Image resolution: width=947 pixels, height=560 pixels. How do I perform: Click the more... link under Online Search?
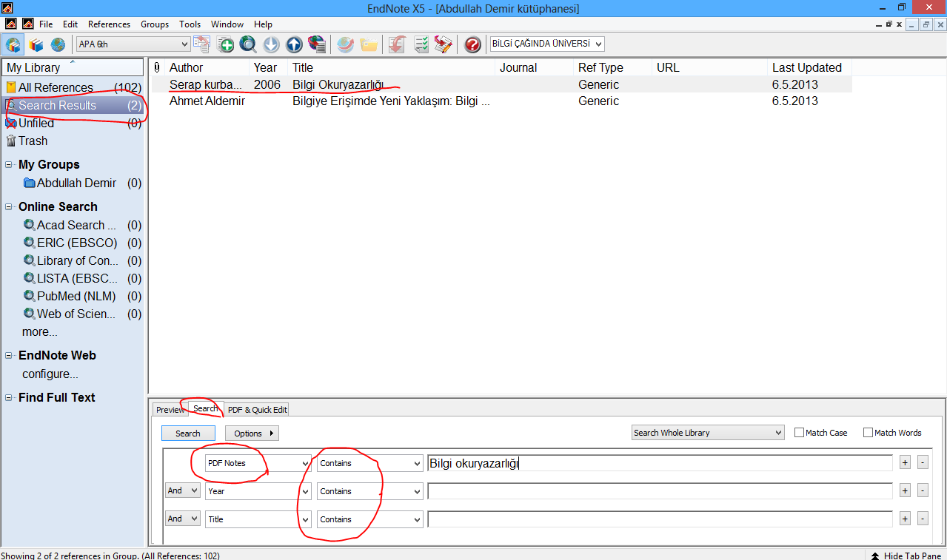pos(40,332)
